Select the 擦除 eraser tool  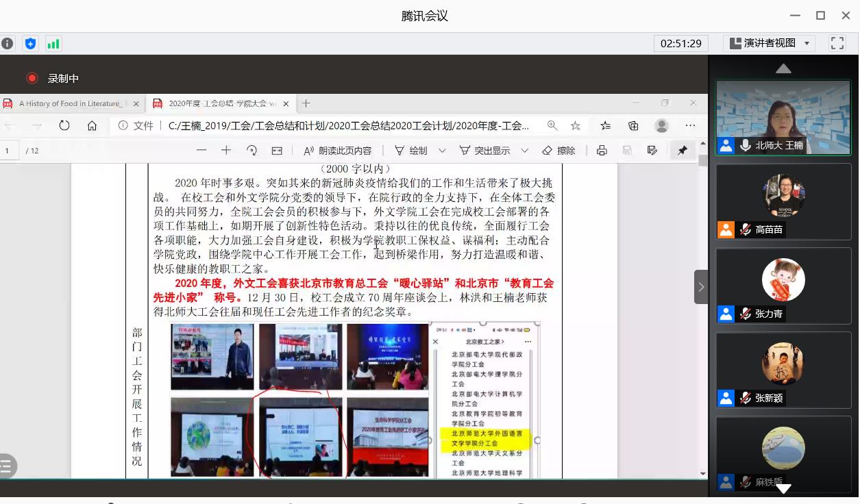tap(558, 151)
